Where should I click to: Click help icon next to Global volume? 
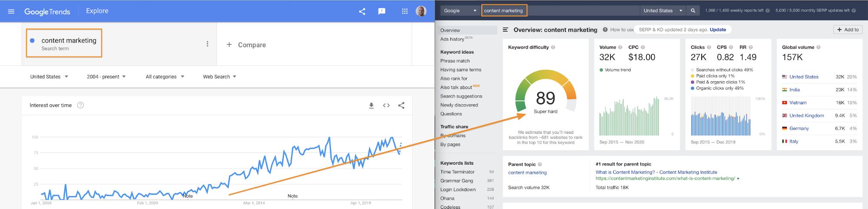coord(818,47)
